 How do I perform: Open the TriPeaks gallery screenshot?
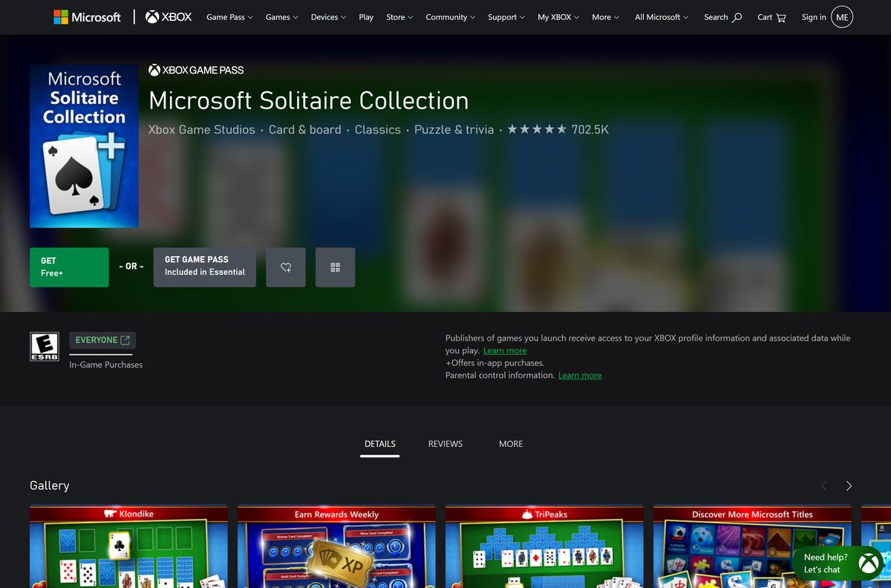tap(544, 546)
